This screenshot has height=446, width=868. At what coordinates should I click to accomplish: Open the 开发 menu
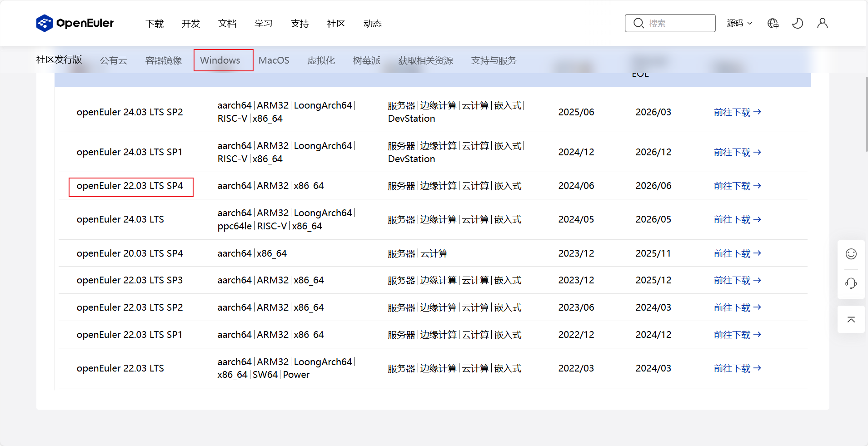[x=191, y=24]
